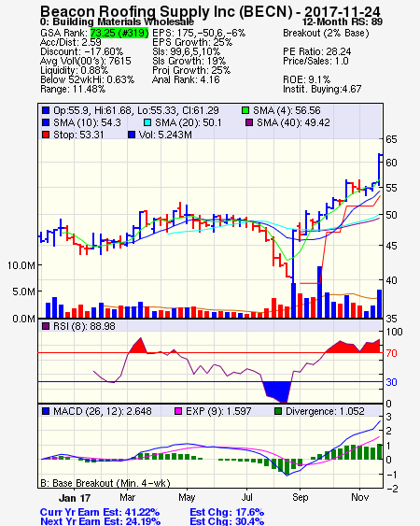Click the red Stop legend swatch
This screenshot has height=526, width=420.
click(x=46, y=135)
